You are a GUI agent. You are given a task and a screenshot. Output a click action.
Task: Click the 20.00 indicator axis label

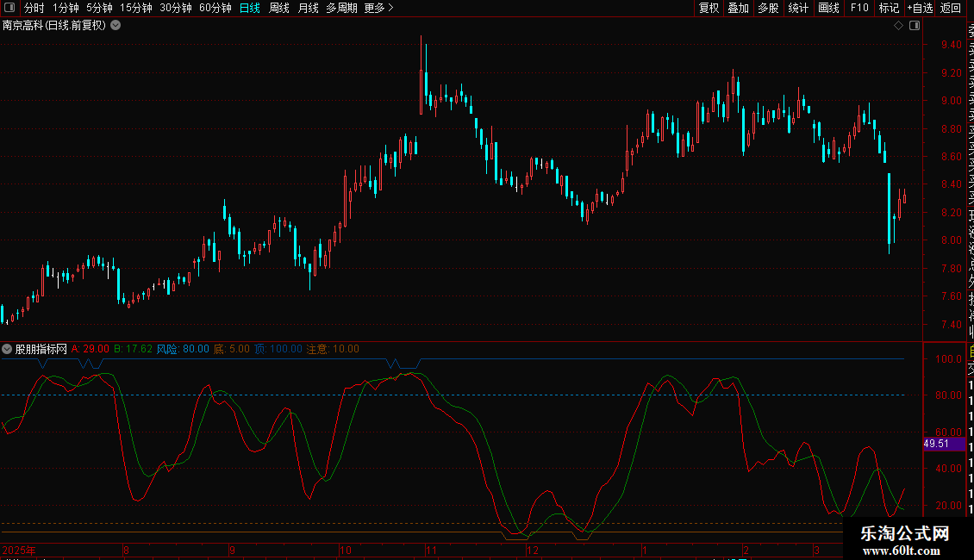(948, 506)
